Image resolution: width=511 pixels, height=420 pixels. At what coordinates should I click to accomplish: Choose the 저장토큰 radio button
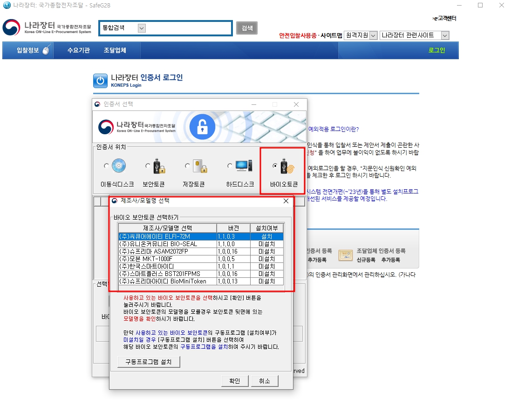tap(187, 165)
